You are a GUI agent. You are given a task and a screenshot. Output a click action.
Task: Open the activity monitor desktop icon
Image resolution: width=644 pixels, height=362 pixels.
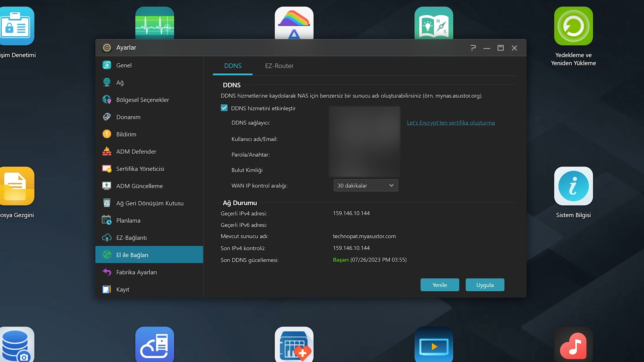[x=154, y=23]
